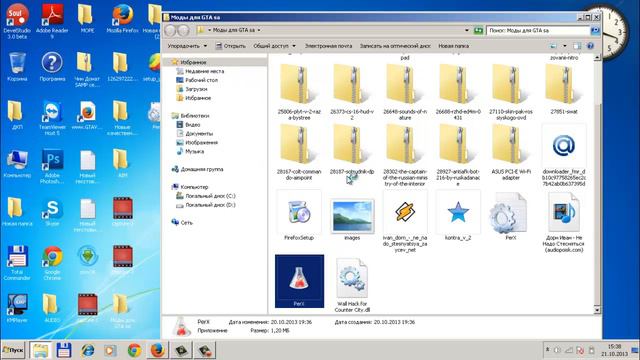
Task: Open the Изображения library
Action: click(197, 142)
